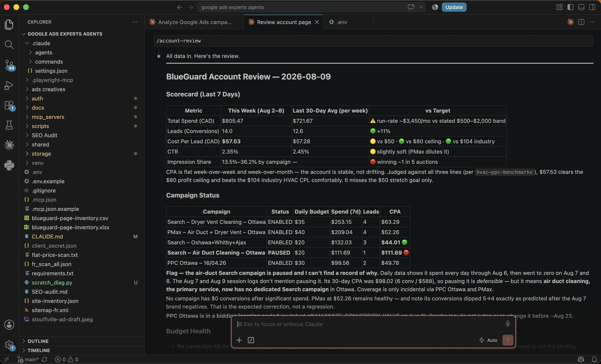601x364 pixels.
Task: Open the Extensions view in activity bar
Action: (x=9, y=105)
